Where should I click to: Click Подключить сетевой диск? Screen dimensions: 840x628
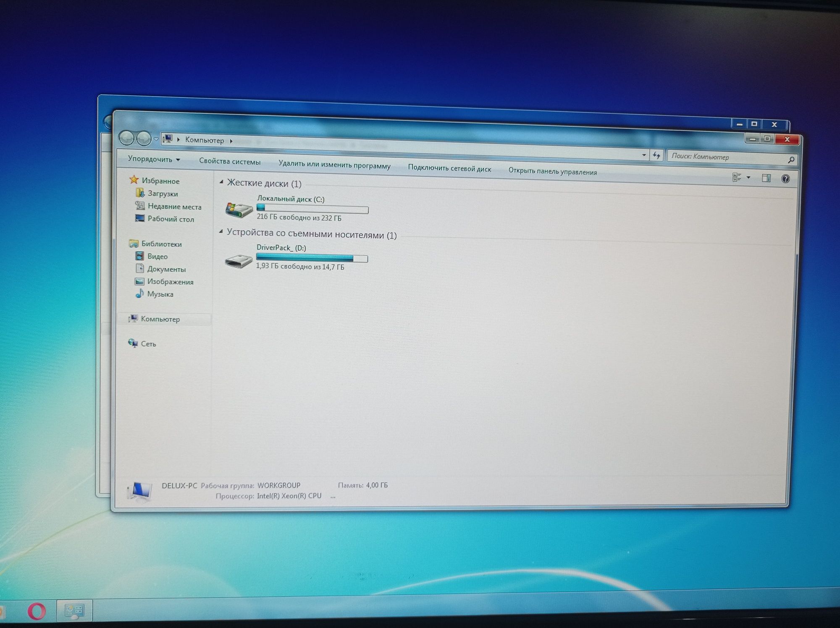pos(449,168)
